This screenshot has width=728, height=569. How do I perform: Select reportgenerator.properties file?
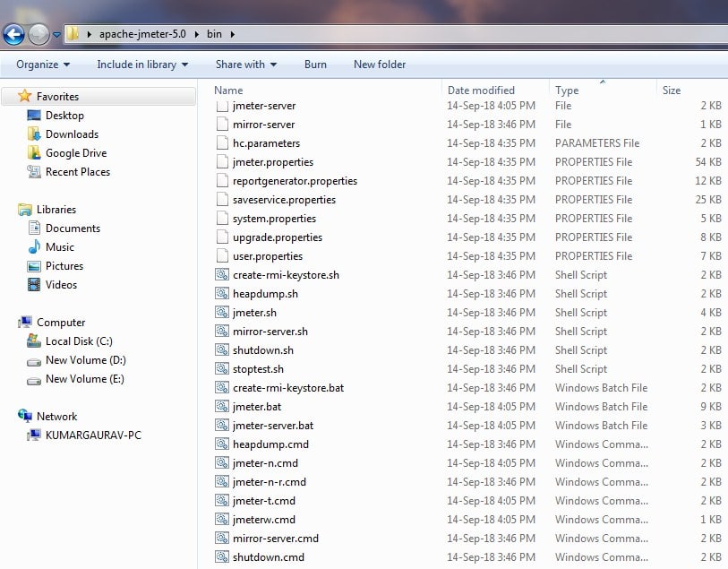(295, 181)
